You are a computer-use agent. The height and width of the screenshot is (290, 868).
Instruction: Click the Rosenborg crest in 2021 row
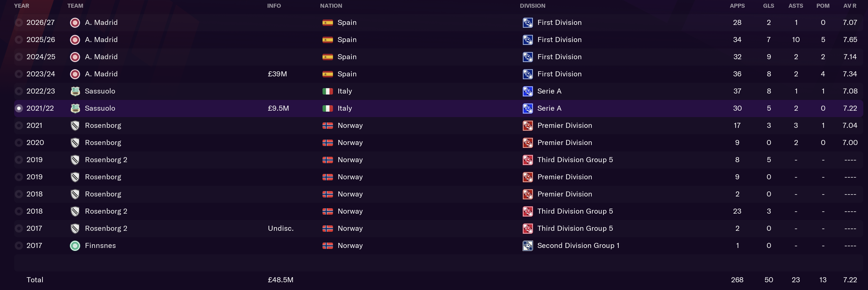pyautogui.click(x=75, y=125)
